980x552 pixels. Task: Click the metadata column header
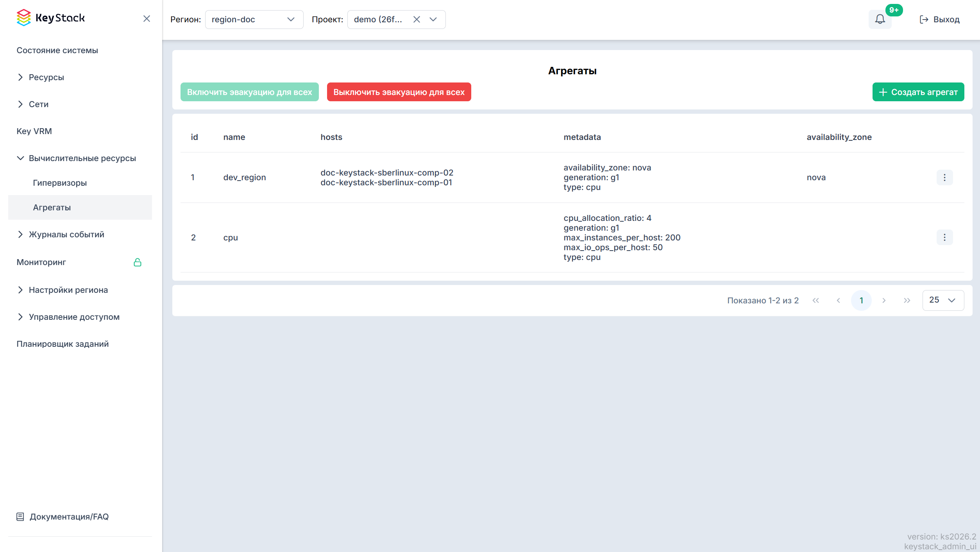tap(582, 137)
